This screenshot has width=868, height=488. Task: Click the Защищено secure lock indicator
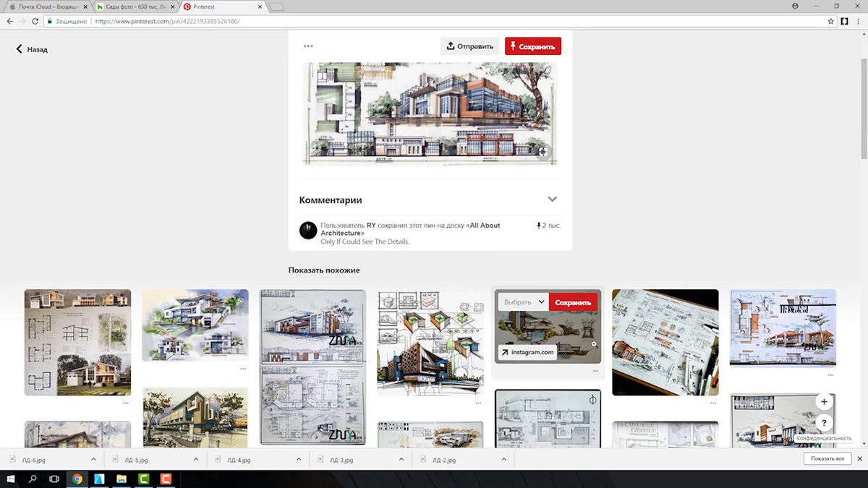[x=67, y=21]
